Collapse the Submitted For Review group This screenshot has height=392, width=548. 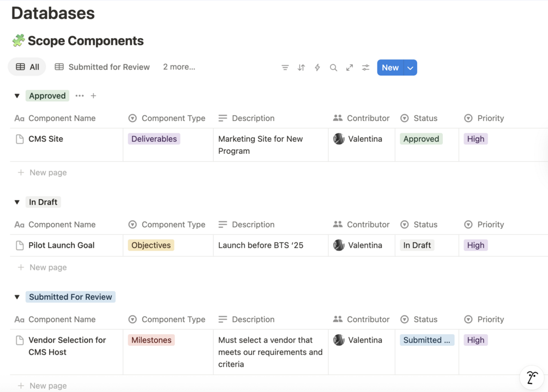17,297
